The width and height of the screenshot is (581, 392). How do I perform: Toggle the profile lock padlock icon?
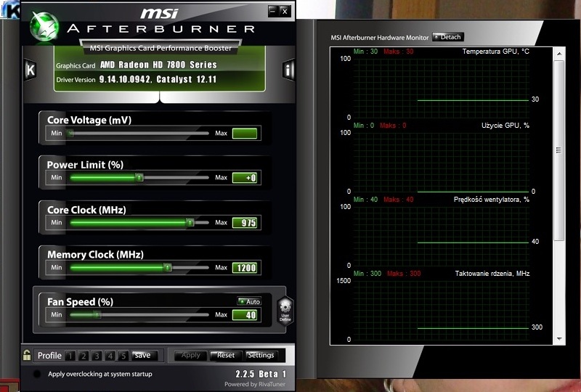point(27,355)
